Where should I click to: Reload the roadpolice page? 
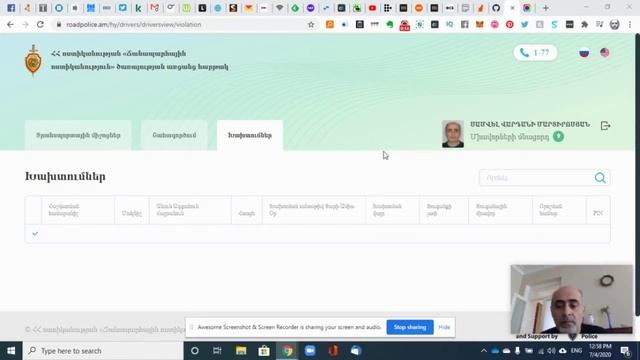point(40,24)
